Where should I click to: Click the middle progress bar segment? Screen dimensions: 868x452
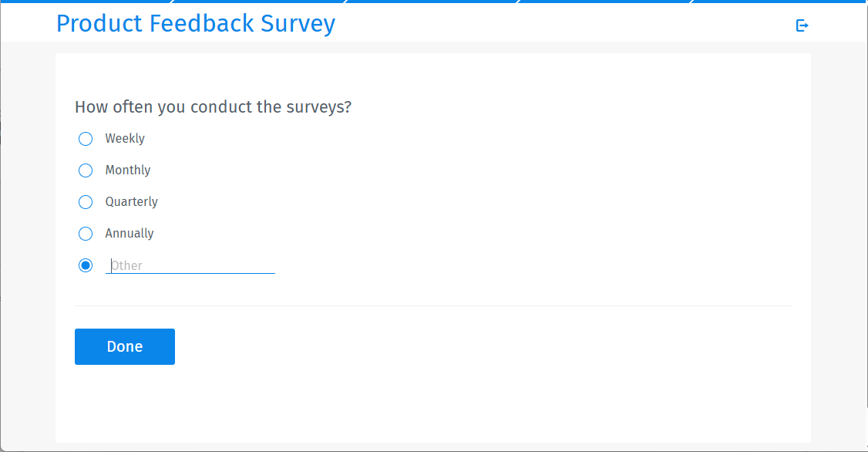pos(432,2)
